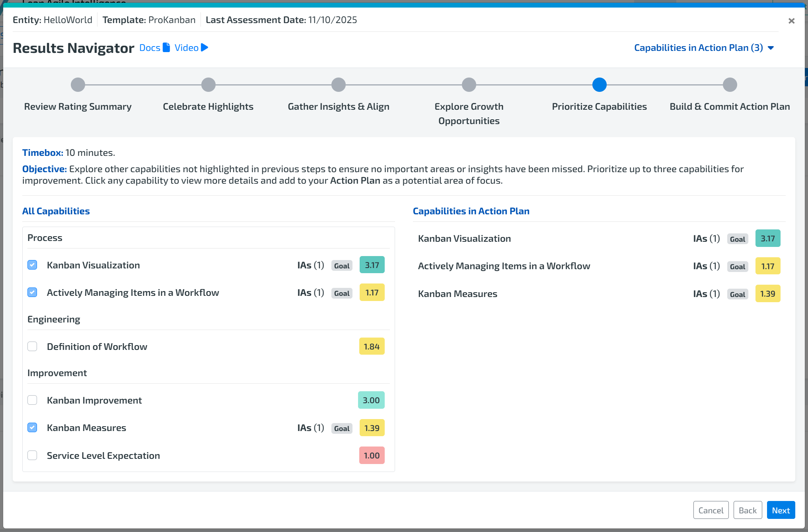Image resolution: width=808 pixels, height=532 pixels.
Task: Open Kanban Measures in Action Plan list
Action: (x=458, y=294)
